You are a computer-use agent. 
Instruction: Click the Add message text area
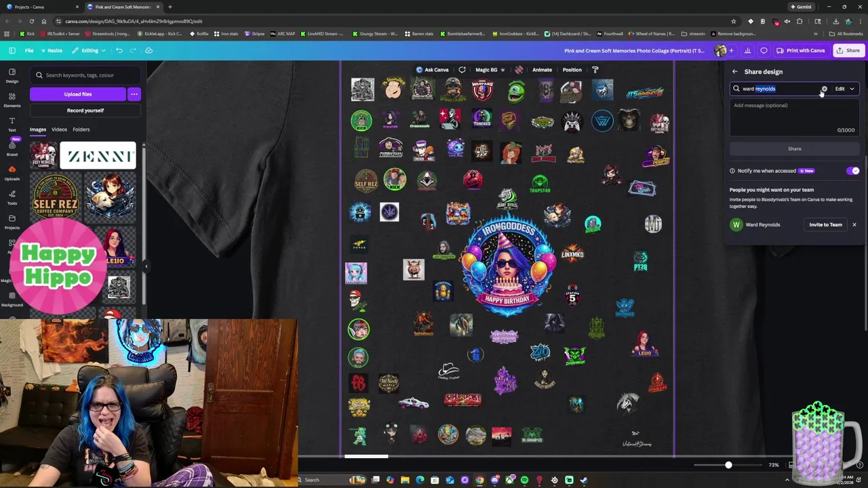794,118
